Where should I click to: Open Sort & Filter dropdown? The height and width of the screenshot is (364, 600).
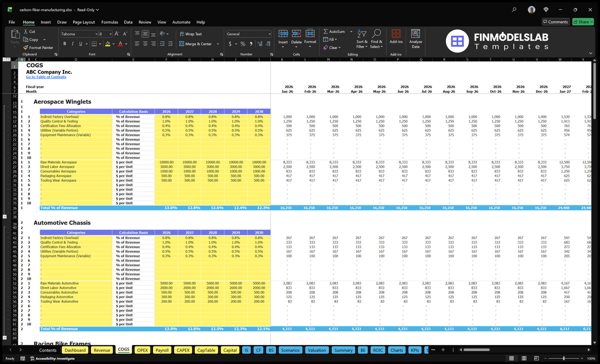click(x=361, y=37)
